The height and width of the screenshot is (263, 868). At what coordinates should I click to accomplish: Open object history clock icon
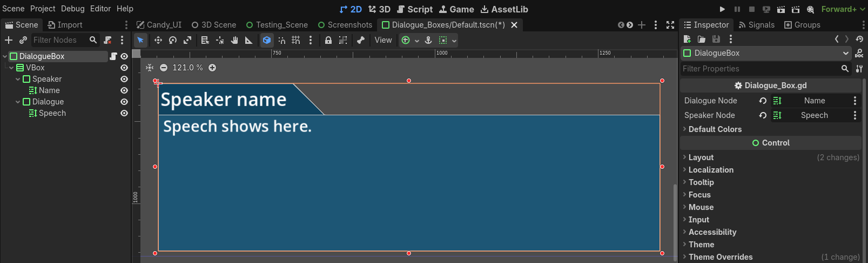(859, 39)
